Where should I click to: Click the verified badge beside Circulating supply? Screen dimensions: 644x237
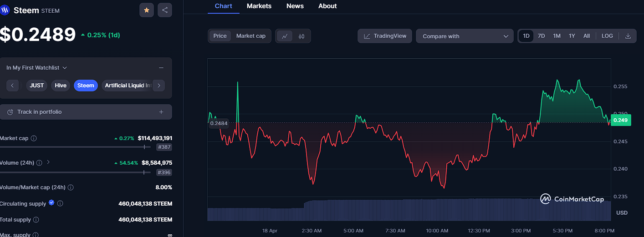click(51, 203)
